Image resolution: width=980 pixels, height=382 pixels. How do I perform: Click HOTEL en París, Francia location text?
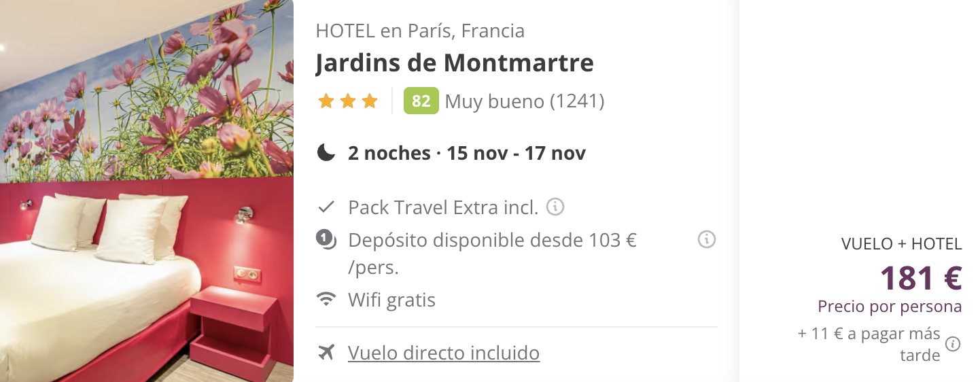click(x=420, y=31)
